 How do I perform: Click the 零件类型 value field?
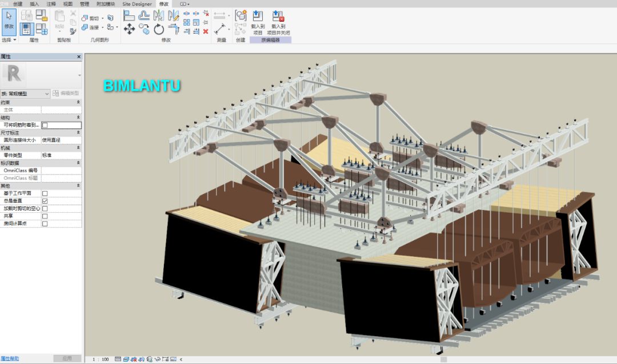coord(61,155)
